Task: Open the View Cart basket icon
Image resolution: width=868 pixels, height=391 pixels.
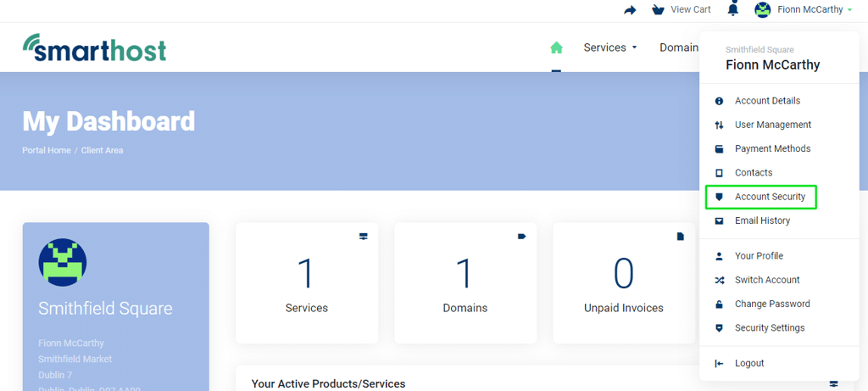Action: point(658,10)
